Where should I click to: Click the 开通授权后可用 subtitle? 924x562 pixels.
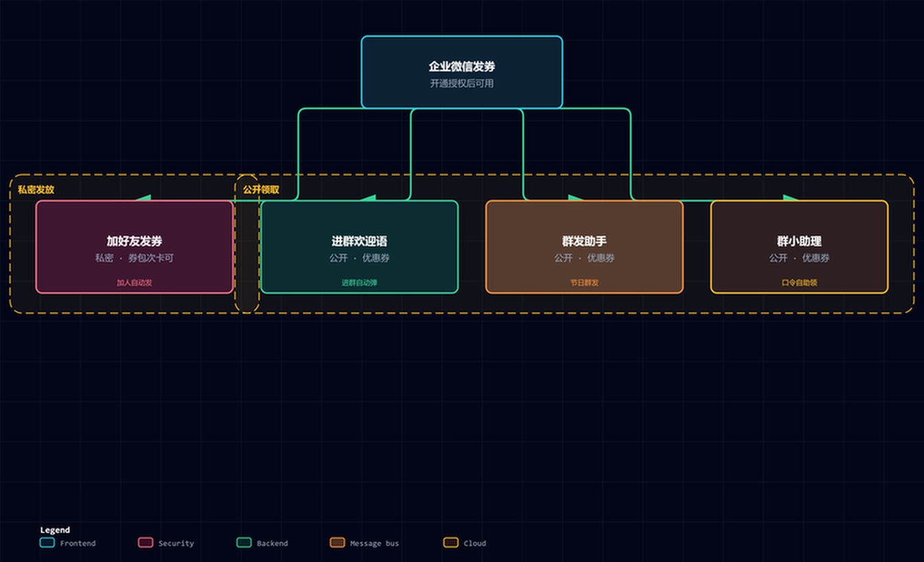click(x=462, y=83)
